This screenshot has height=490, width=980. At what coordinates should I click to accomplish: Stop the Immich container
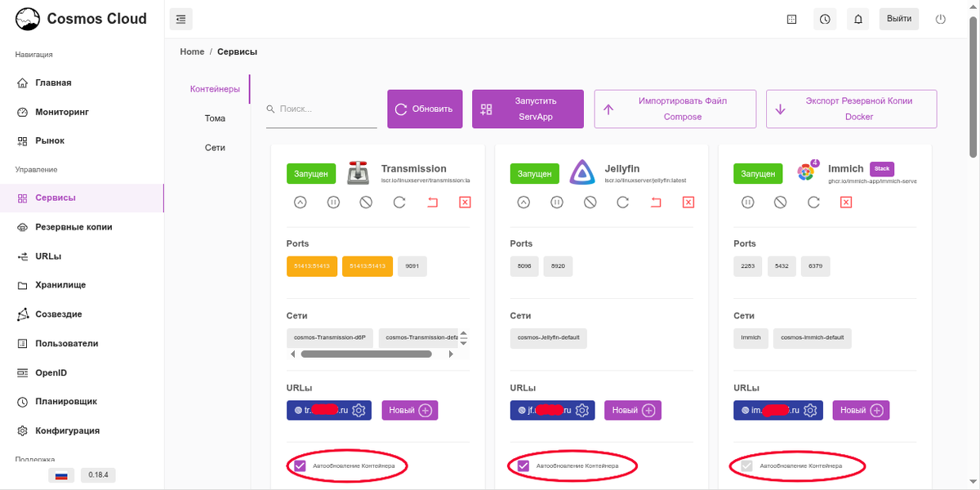pos(781,202)
